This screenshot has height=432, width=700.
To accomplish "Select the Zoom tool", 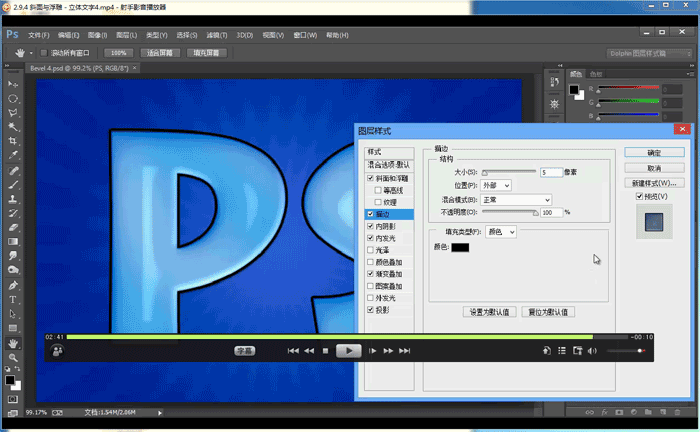I will [12, 357].
